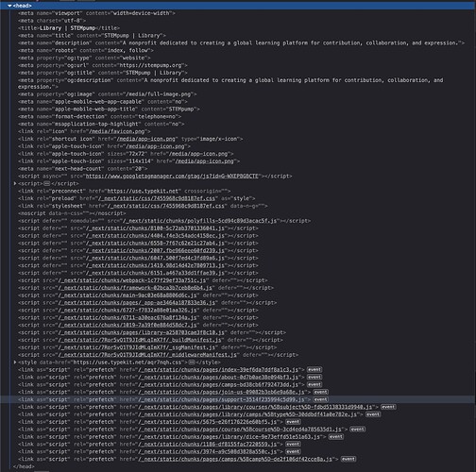This screenshot has height=472, width=476.
Task: Open the _buildManifest.js script link
Action: click(x=140, y=340)
